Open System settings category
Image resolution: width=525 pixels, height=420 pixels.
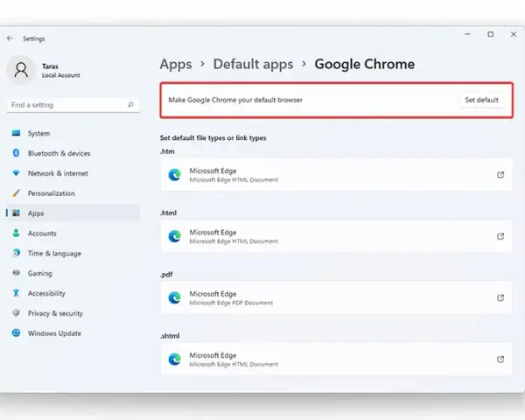tap(73, 133)
